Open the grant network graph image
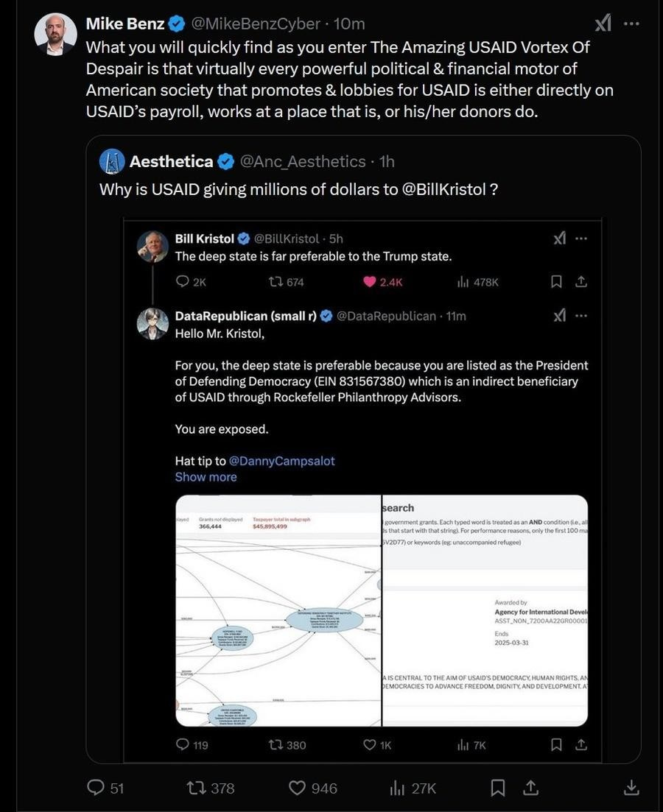The image size is (663, 812). click(278, 611)
